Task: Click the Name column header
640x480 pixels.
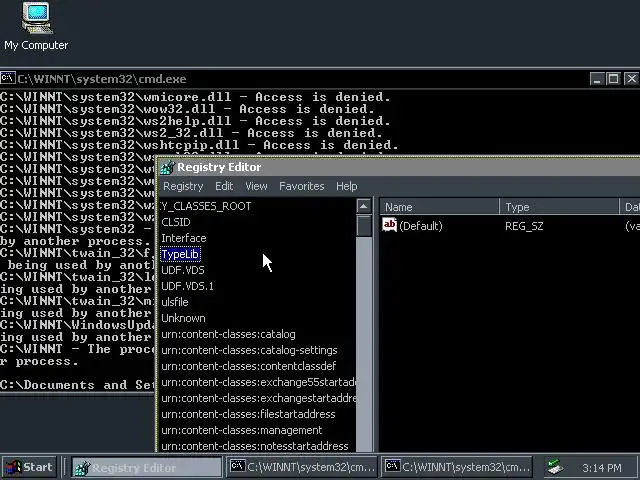Action: click(x=439, y=207)
